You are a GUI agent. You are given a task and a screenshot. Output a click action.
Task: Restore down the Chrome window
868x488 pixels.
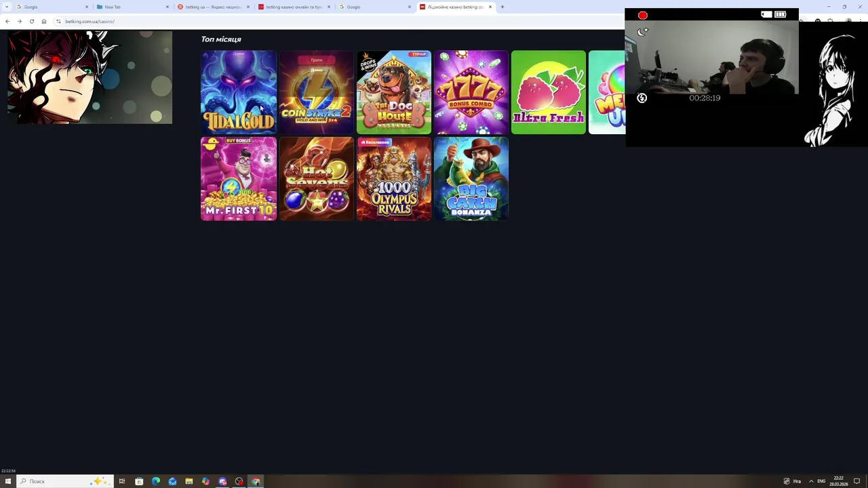(x=844, y=7)
